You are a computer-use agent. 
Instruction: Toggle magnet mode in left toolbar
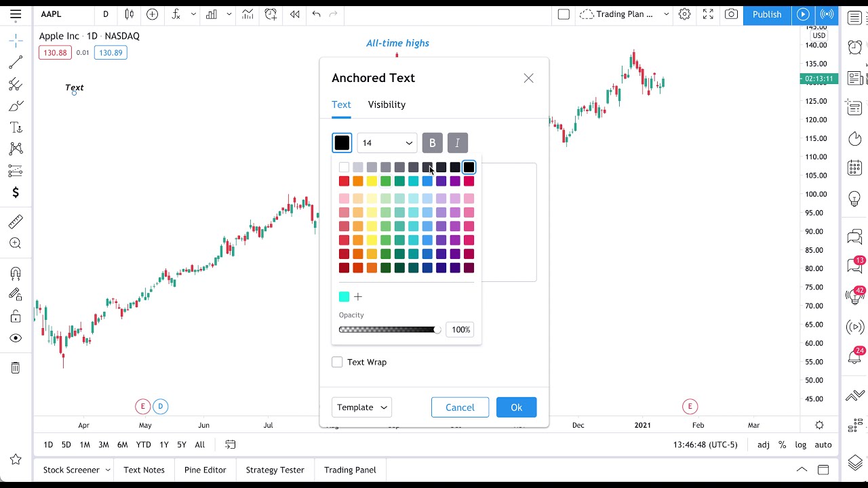click(x=16, y=273)
